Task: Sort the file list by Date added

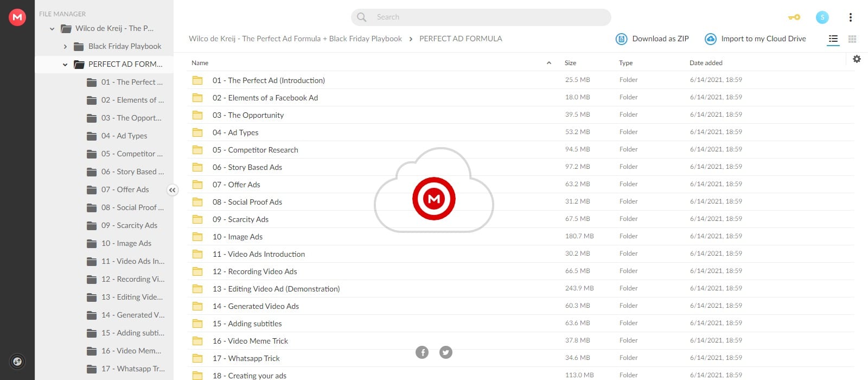Action: click(x=706, y=63)
